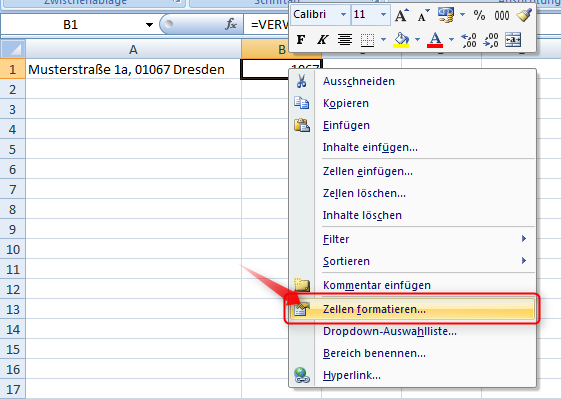561x399 pixels.
Task: Open the fill color dropdown arrow
Action: [x=417, y=39]
